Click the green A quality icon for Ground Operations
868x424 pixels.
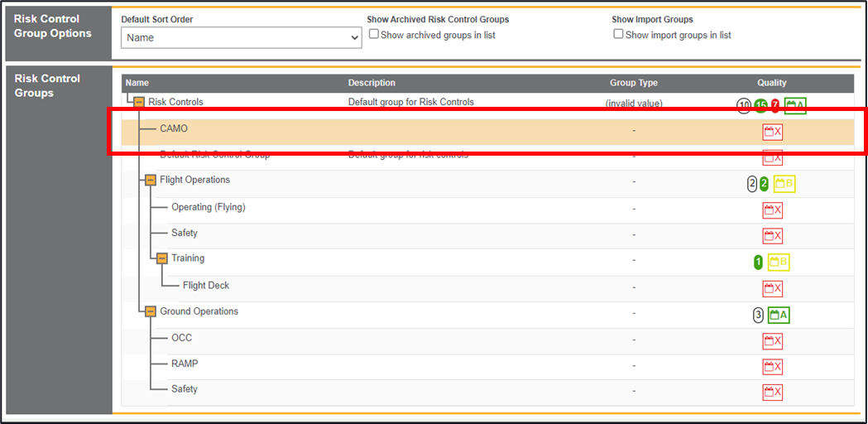click(778, 316)
